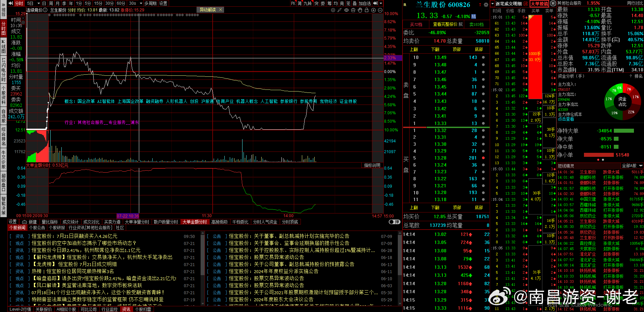Switch to 社区 tab

[x=120, y=228]
